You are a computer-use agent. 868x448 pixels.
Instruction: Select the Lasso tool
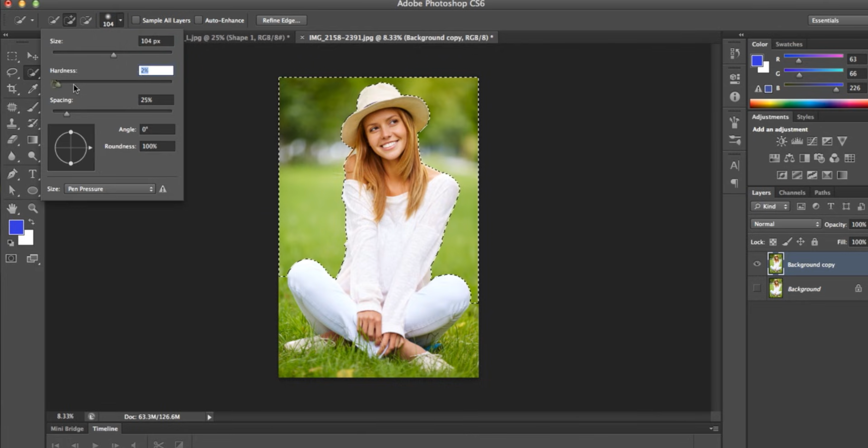click(12, 72)
